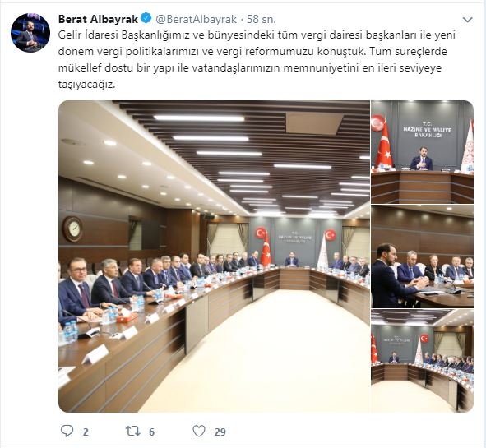Click the retweet count number 6

pos(151,432)
